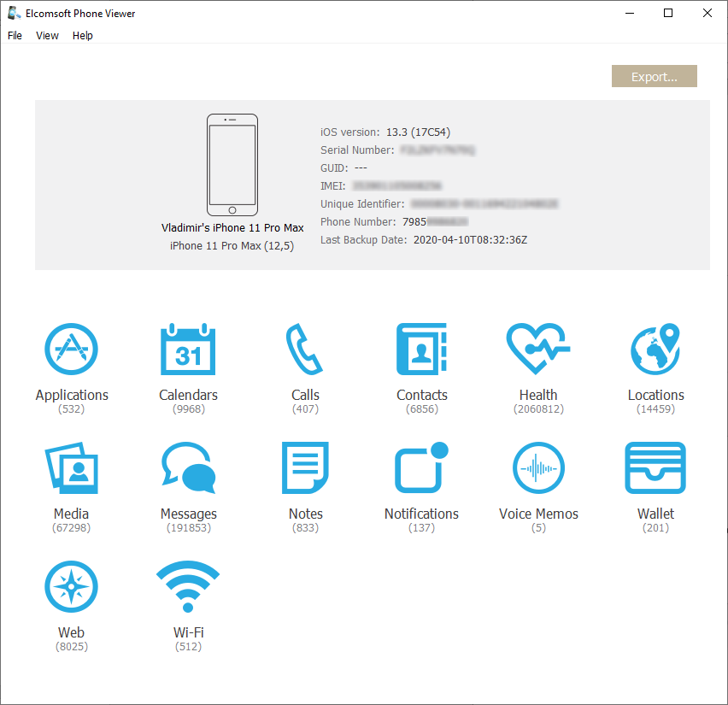The image size is (728, 705).
Task: Open the Applications category icon
Action: click(x=71, y=350)
